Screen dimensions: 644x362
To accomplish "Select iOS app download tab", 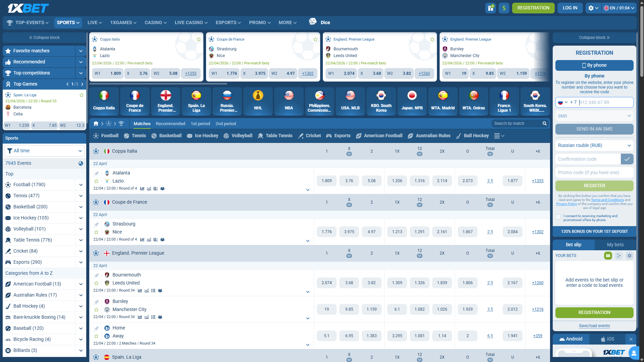I will pos(607,339).
